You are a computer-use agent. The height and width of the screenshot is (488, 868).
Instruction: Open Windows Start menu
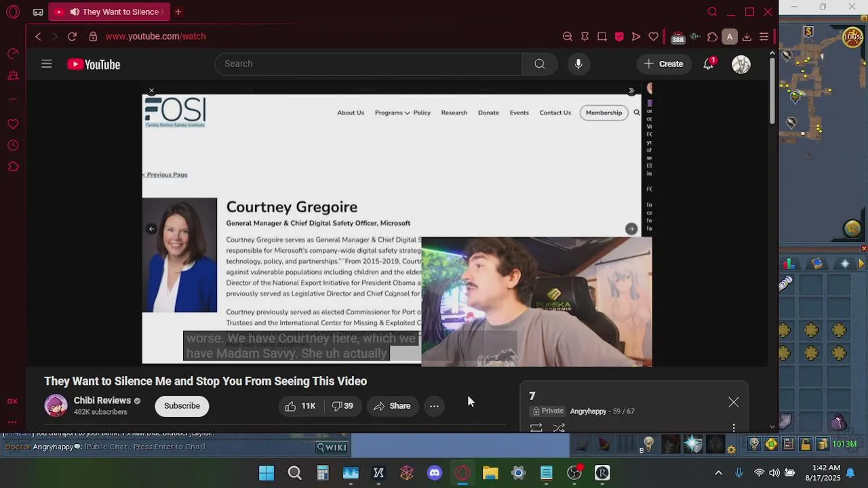click(267, 473)
